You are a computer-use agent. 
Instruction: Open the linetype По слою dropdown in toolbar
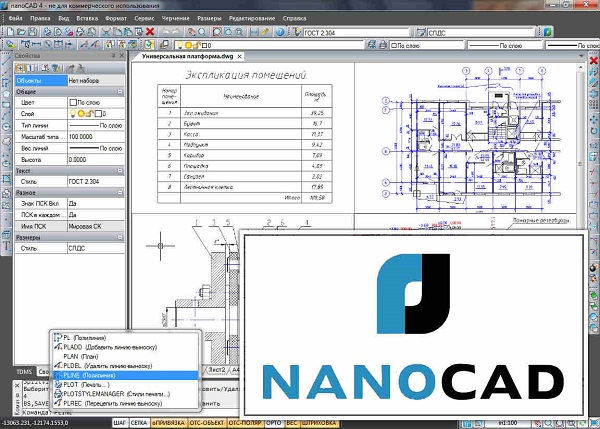coord(505,45)
